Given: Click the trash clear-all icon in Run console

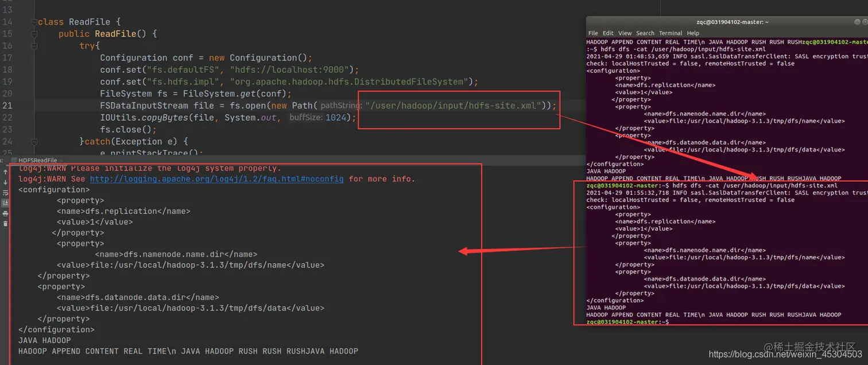Looking at the screenshot, I should pos(6,223).
